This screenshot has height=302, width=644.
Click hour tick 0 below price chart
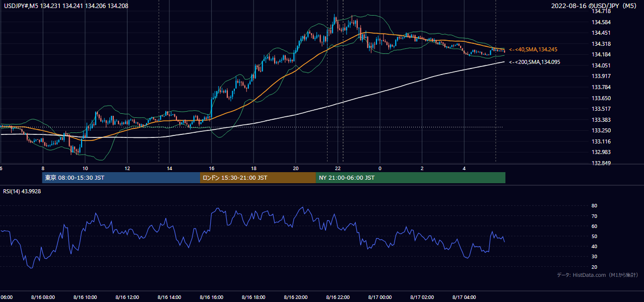[x=380, y=168]
